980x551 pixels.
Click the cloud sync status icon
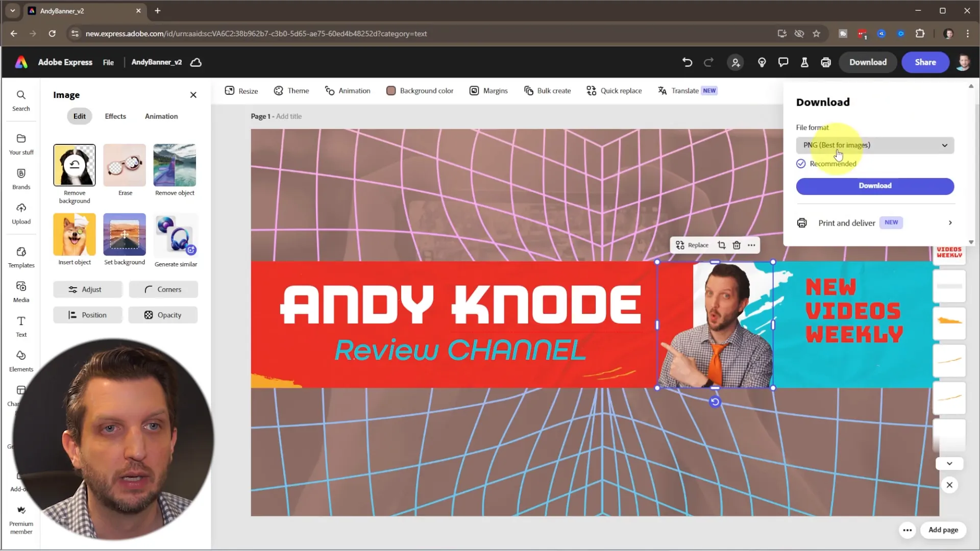(x=196, y=62)
